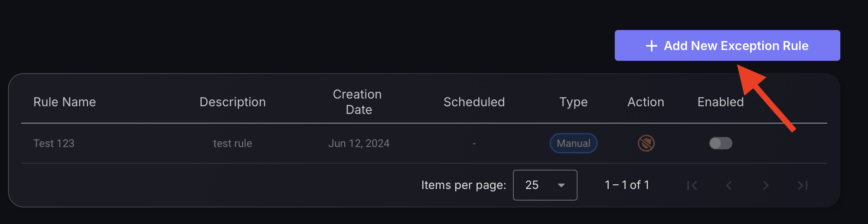Screen dimensions: 868x224
Task: Open the Test 123 rule name
Action: (54, 143)
